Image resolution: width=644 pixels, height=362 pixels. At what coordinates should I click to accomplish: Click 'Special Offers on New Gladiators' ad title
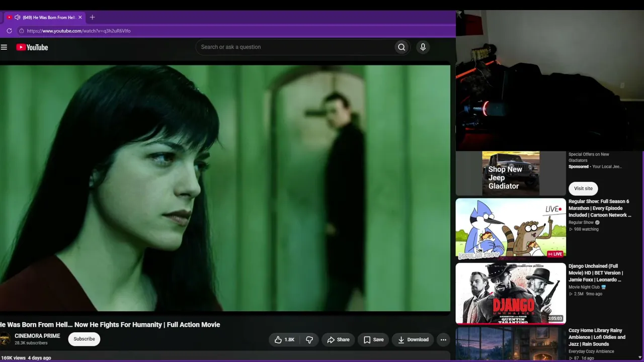tap(589, 157)
